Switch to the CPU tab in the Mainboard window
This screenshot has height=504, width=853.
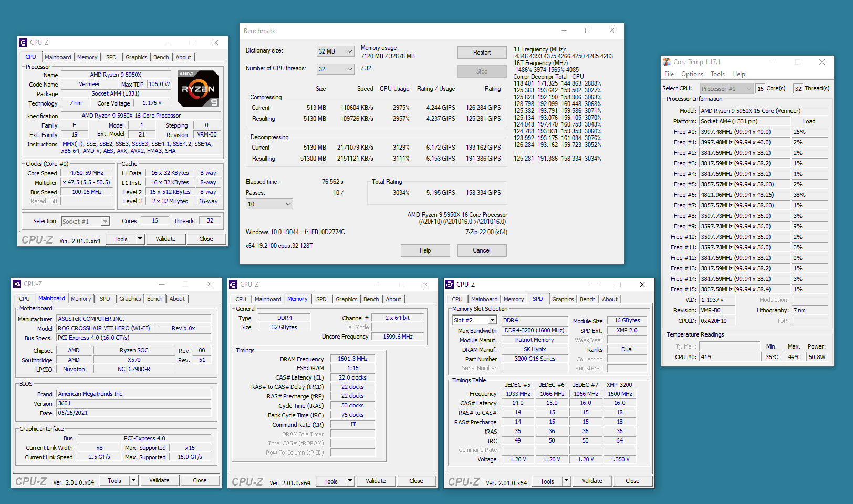click(25, 299)
